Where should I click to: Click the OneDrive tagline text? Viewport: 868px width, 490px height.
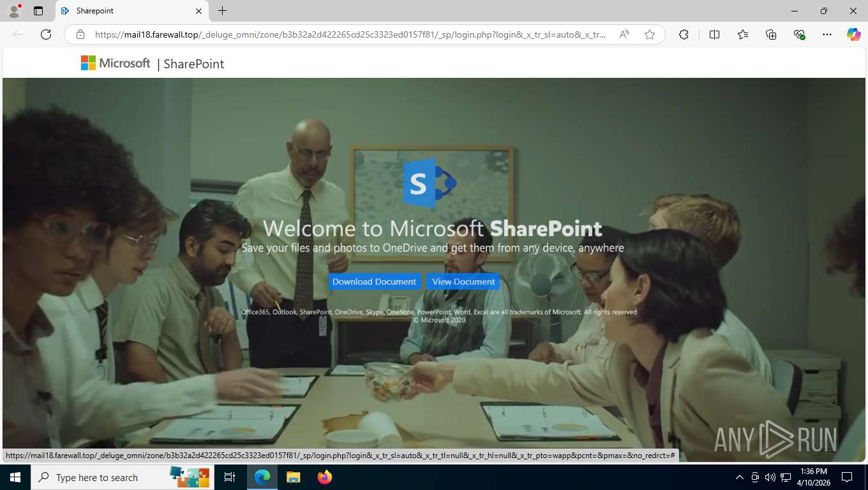(433, 248)
